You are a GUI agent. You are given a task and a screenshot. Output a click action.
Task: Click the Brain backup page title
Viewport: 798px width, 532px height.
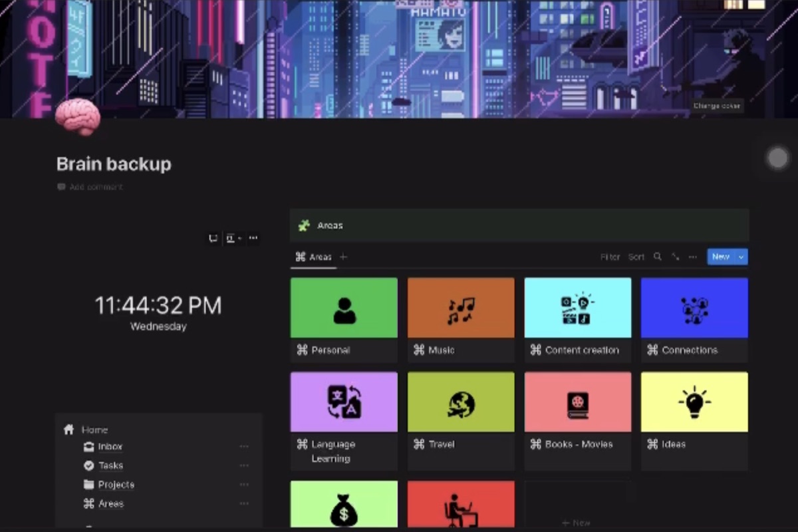(114, 164)
